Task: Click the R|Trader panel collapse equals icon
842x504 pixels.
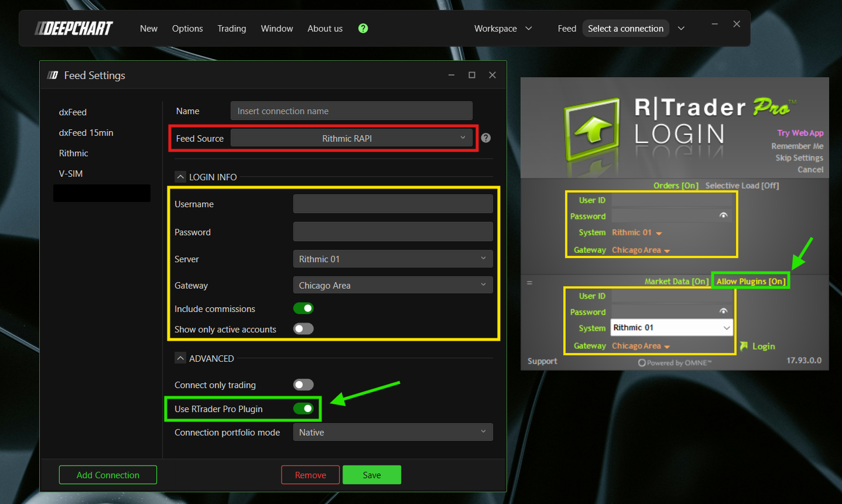Action: pyautogui.click(x=529, y=283)
